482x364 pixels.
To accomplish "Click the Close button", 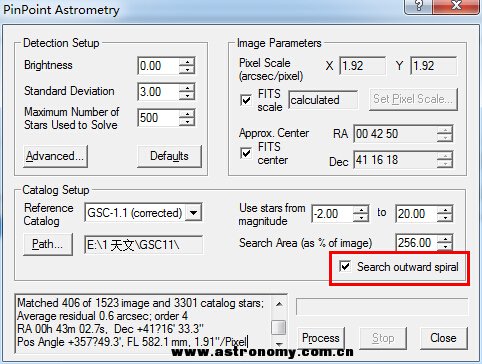I will click(x=443, y=338).
